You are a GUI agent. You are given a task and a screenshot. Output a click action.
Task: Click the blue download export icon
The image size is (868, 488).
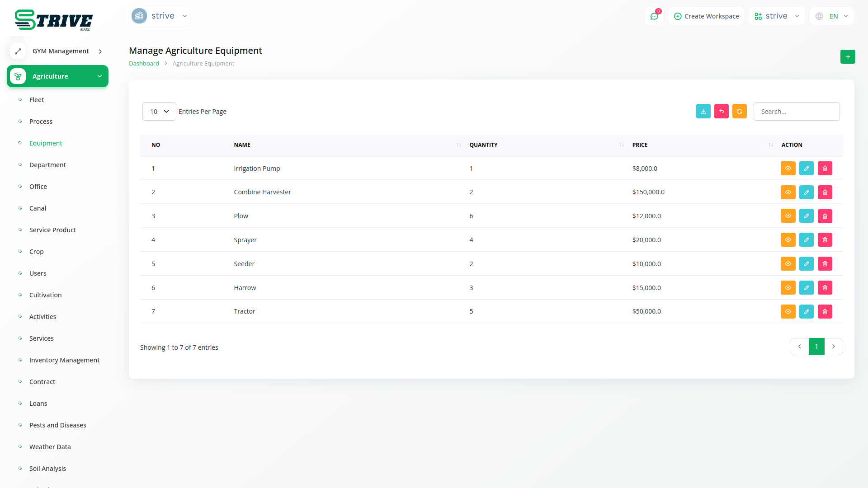(x=703, y=111)
